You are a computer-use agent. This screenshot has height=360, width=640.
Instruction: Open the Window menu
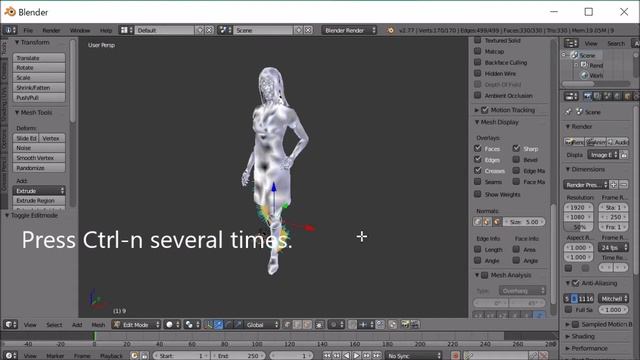[x=80, y=30]
